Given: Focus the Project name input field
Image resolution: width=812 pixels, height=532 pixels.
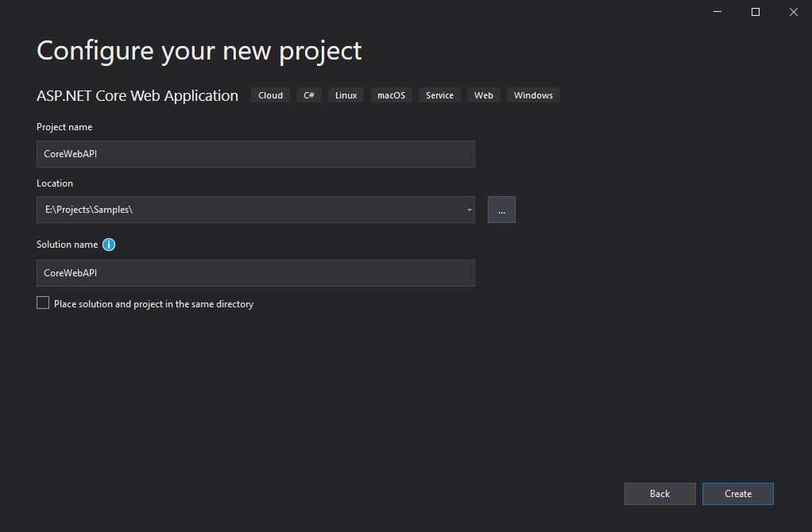Looking at the screenshot, I should (256, 154).
